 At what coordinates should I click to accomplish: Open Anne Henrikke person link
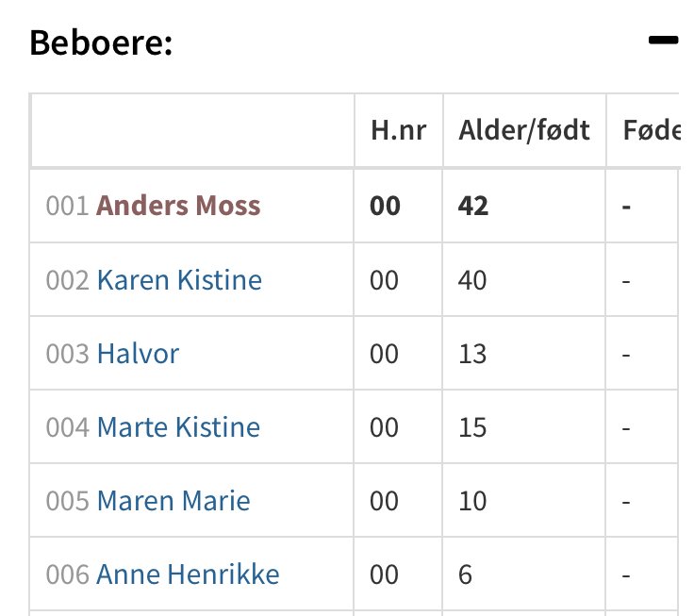point(188,574)
